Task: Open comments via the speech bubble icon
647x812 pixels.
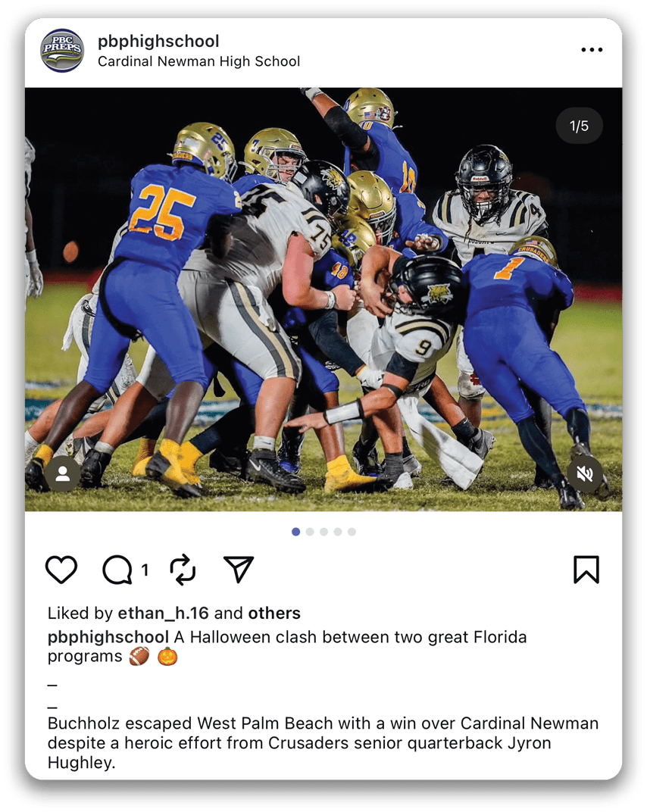Action: (117, 570)
